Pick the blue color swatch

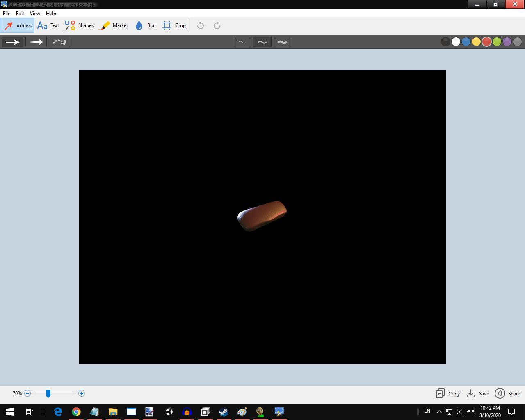click(x=466, y=42)
